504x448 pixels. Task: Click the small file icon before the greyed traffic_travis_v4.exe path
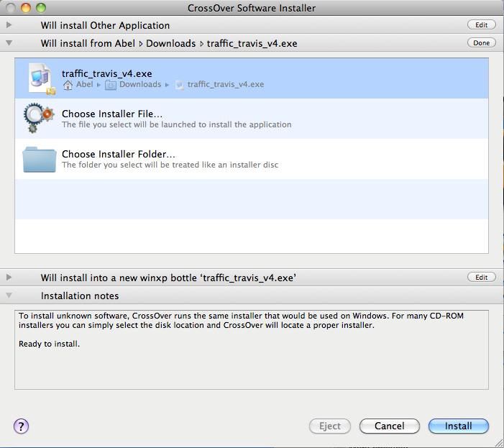coord(180,85)
